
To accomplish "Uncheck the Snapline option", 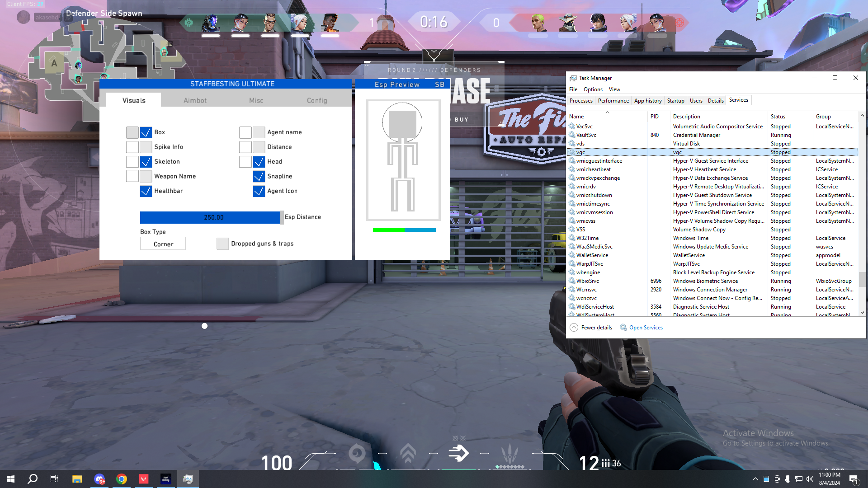I will [x=259, y=176].
